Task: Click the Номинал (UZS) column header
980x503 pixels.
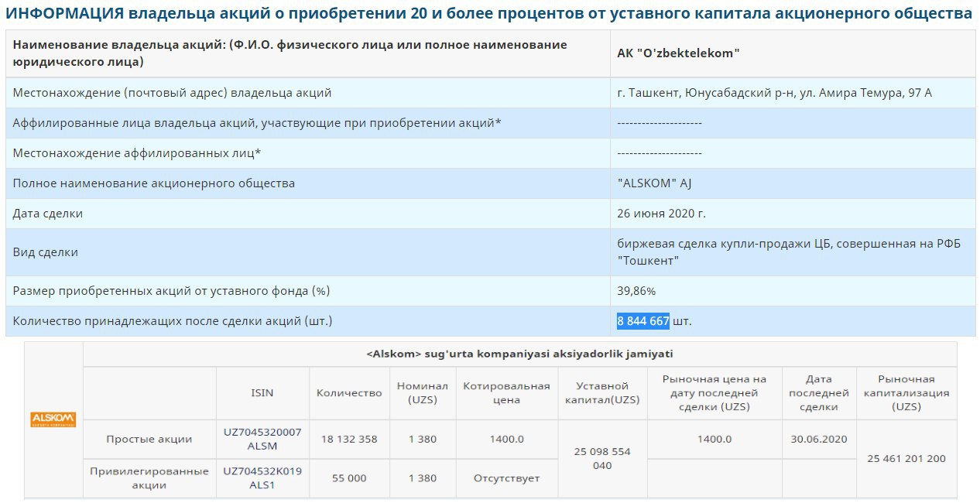Action: click(422, 393)
